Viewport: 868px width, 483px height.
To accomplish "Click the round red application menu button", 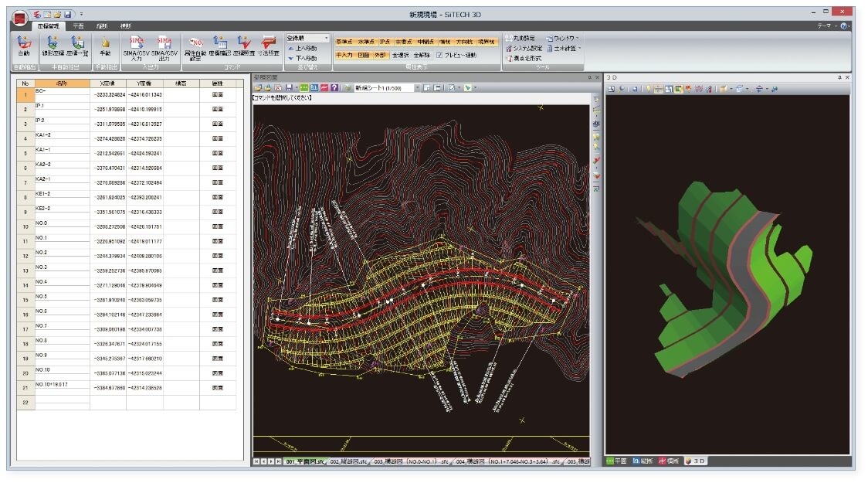I will (21, 19).
